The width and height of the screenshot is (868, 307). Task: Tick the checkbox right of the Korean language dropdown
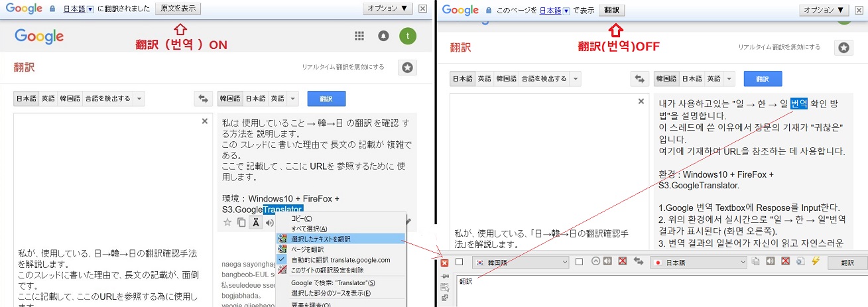pos(579,261)
